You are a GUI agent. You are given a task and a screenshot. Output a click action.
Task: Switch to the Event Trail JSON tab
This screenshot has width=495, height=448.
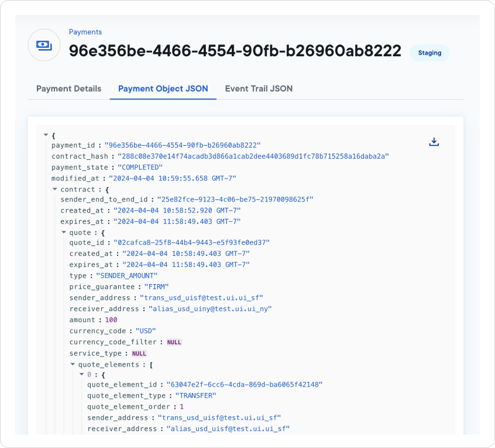[x=259, y=88]
